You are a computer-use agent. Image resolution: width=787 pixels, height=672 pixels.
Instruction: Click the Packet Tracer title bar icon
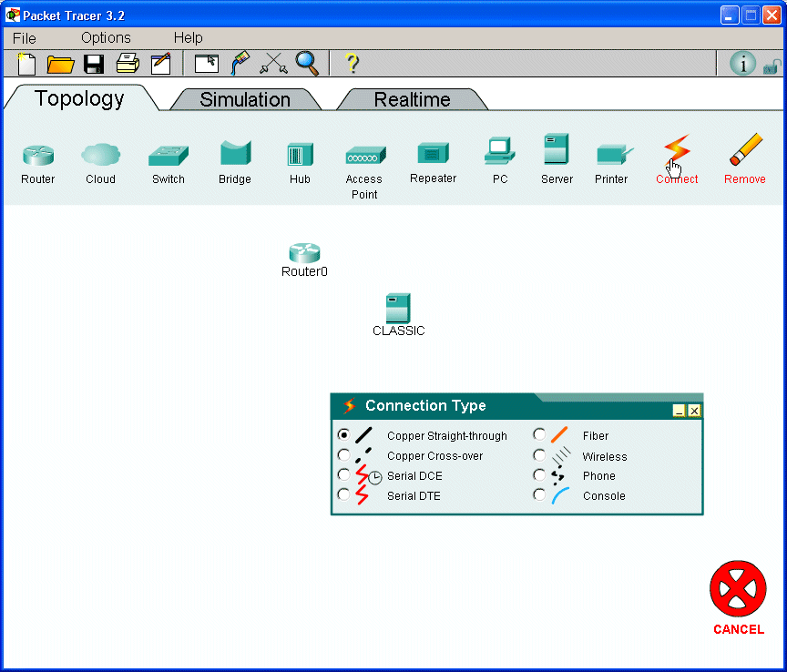[13, 15]
